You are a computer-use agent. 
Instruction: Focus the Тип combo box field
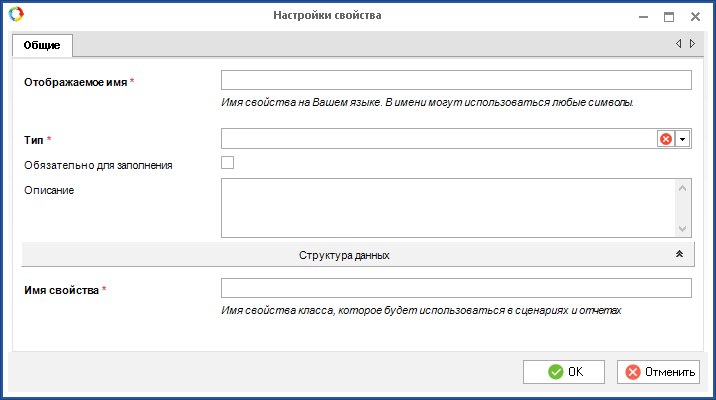[438, 139]
